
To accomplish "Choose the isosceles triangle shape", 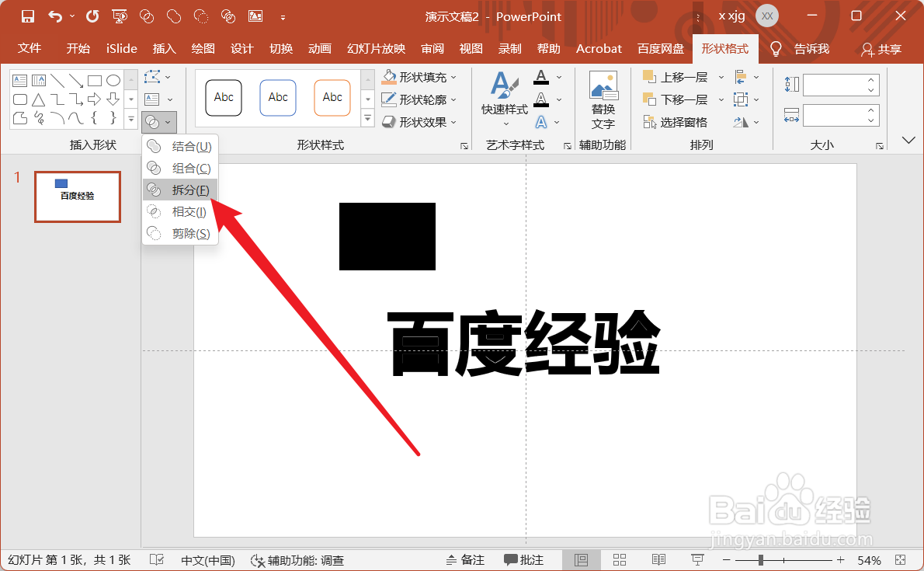I will click(39, 99).
